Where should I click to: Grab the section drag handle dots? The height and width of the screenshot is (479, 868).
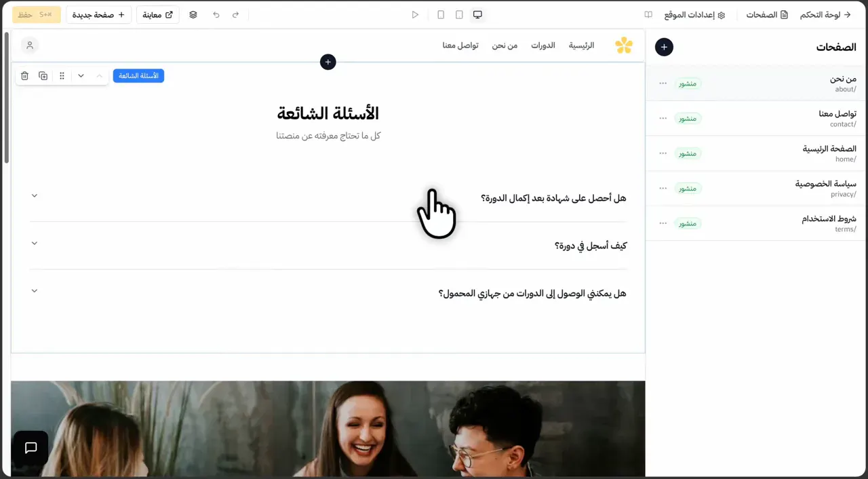coord(62,76)
